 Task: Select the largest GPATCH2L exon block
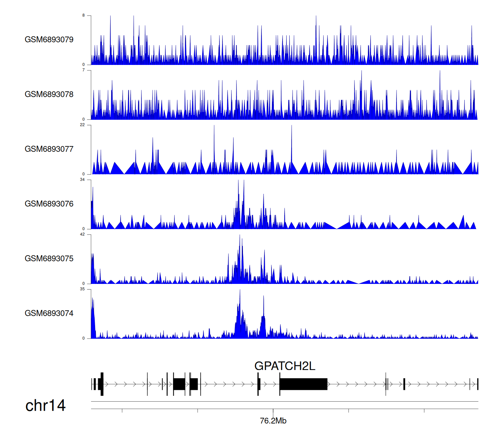(303, 384)
